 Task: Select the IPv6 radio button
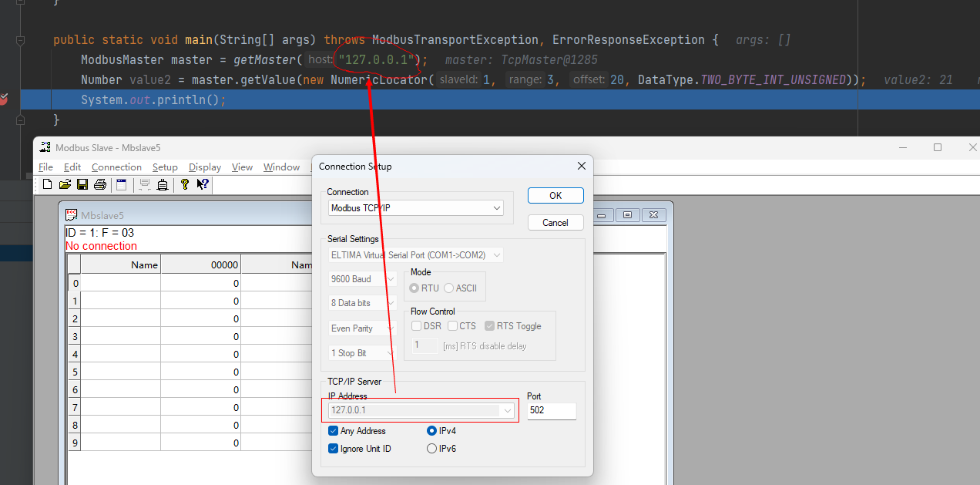coord(431,449)
